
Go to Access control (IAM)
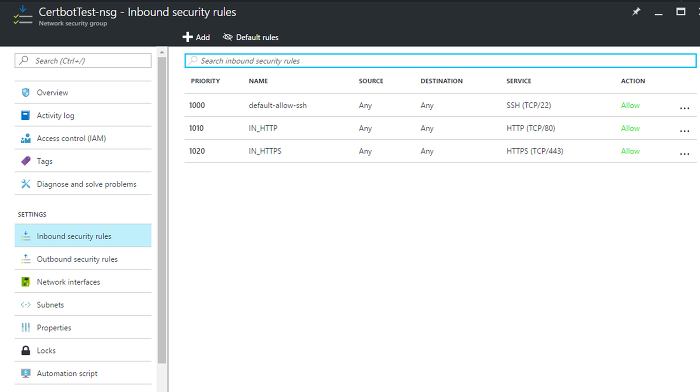coord(83,138)
